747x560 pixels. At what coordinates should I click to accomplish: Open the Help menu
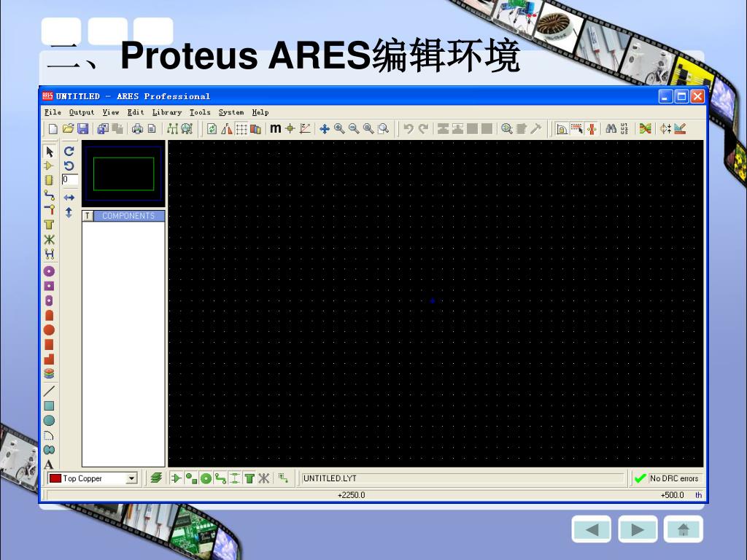pyautogui.click(x=260, y=112)
